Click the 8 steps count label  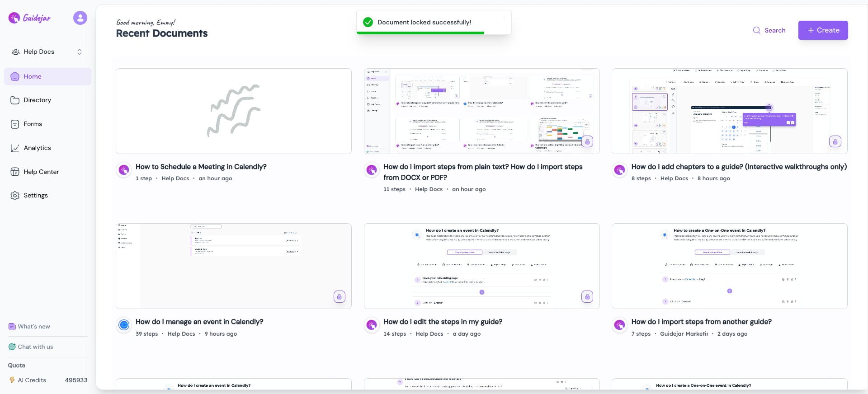[x=641, y=178]
